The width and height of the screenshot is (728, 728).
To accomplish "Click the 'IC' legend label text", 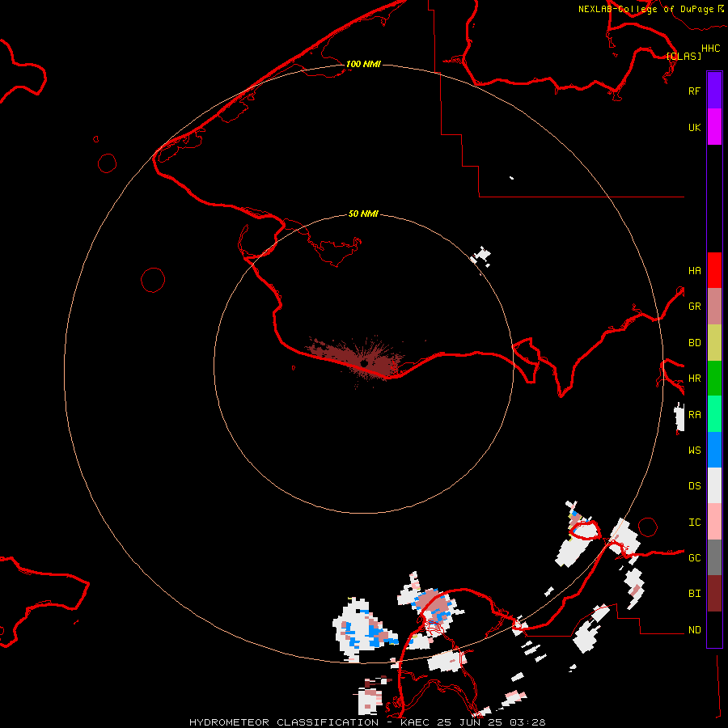I will coord(694,522).
